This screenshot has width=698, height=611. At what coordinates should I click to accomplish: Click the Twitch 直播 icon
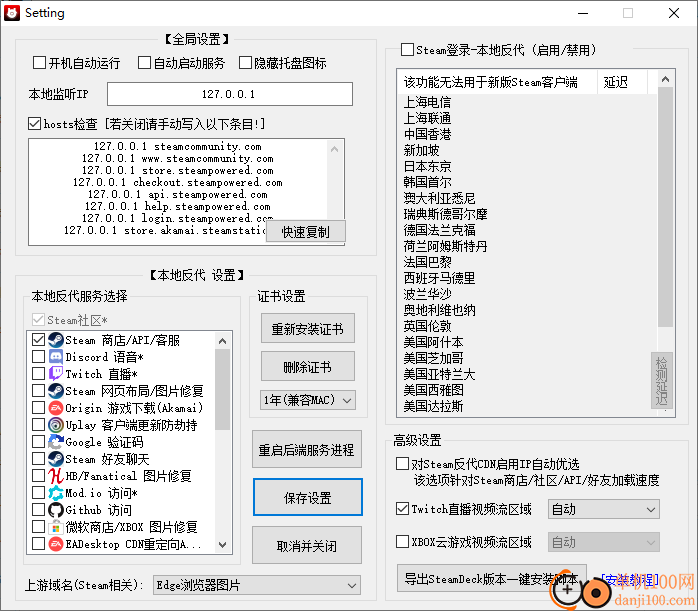56,374
